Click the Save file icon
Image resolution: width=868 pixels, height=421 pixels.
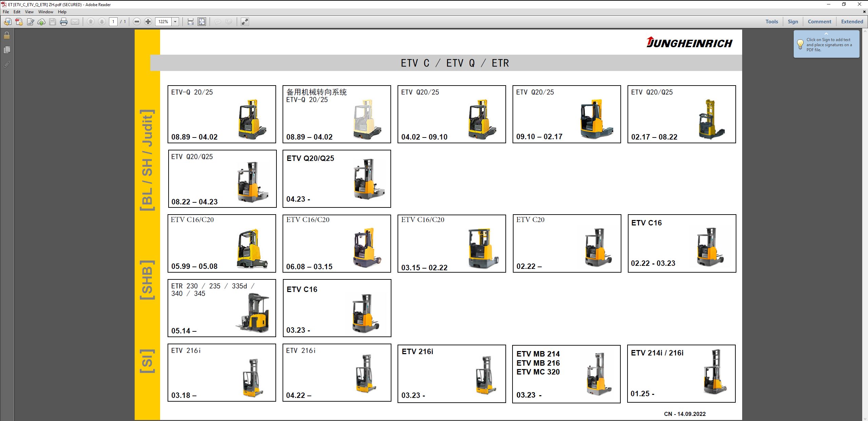(x=53, y=21)
